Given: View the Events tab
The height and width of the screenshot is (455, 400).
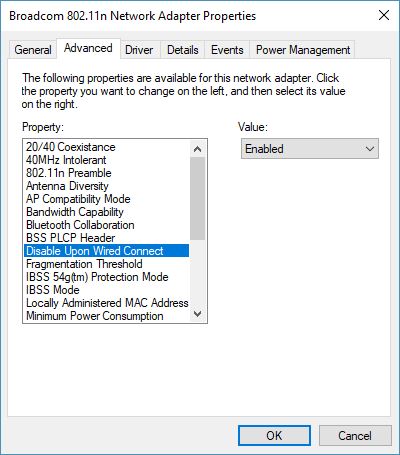Looking at the screenshot, I should coord(227,50).
